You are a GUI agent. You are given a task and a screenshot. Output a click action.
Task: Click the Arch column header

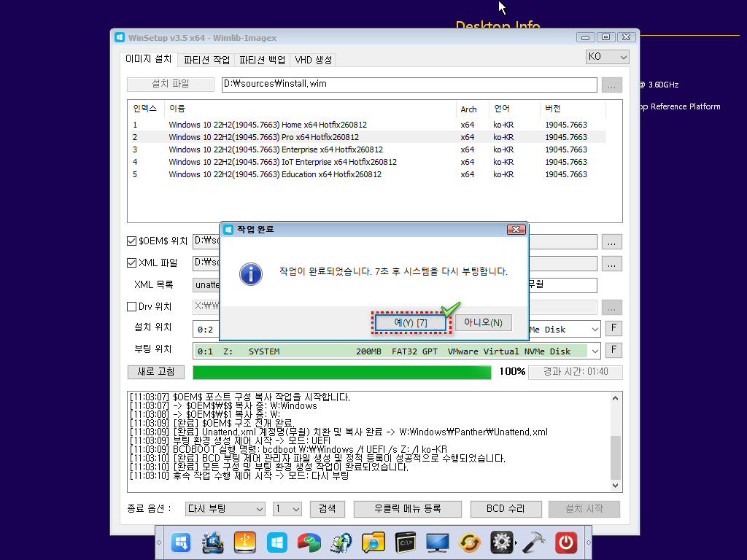point(473,109)
